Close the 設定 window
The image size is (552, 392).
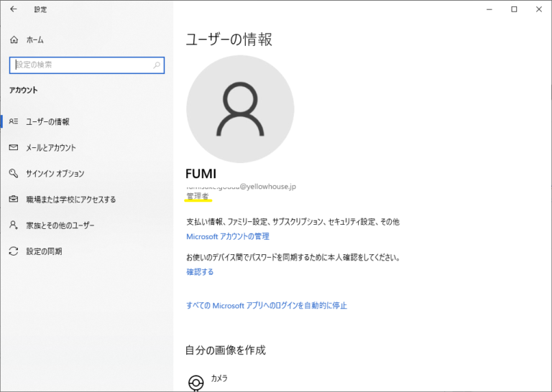539,9
